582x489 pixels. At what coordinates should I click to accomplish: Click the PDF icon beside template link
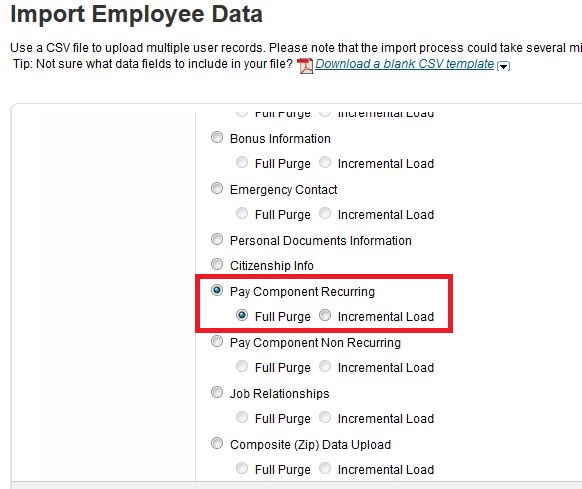[305, 66]
